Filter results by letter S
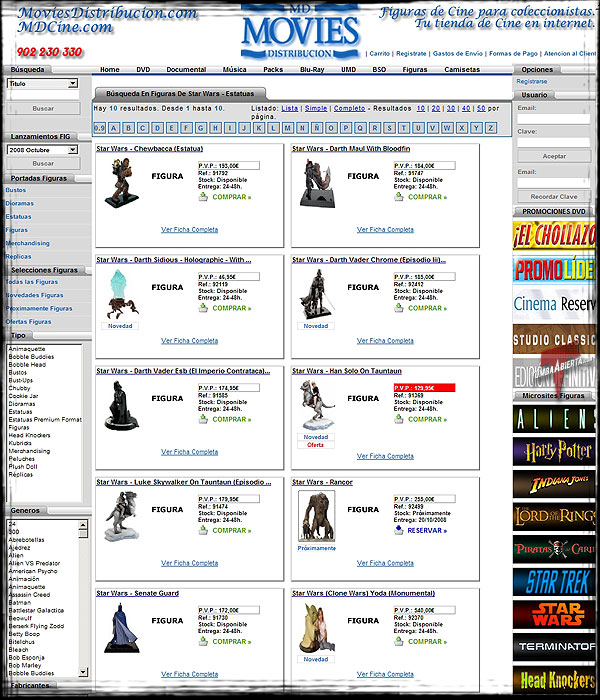 [389, 128]
